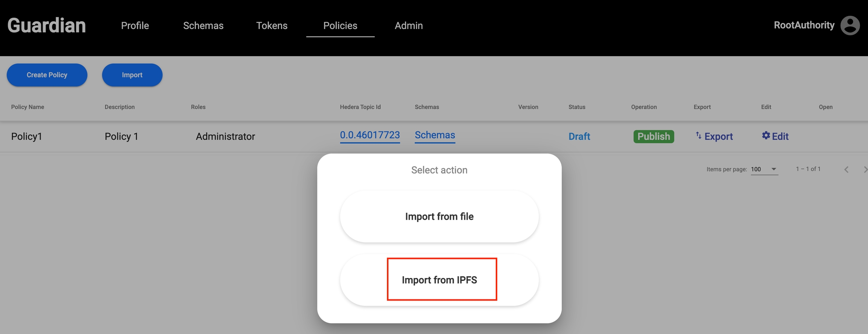Go to next page arrow
This screenshot has height=334, width=868.
[x=865, y=169]
